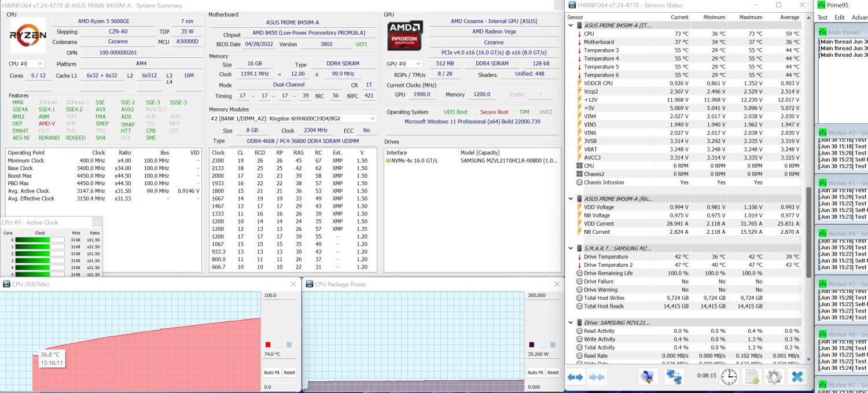Open the Prime95 Edit menu
The width and height of the screenshot is (868, 393).
tap(839, 17)
